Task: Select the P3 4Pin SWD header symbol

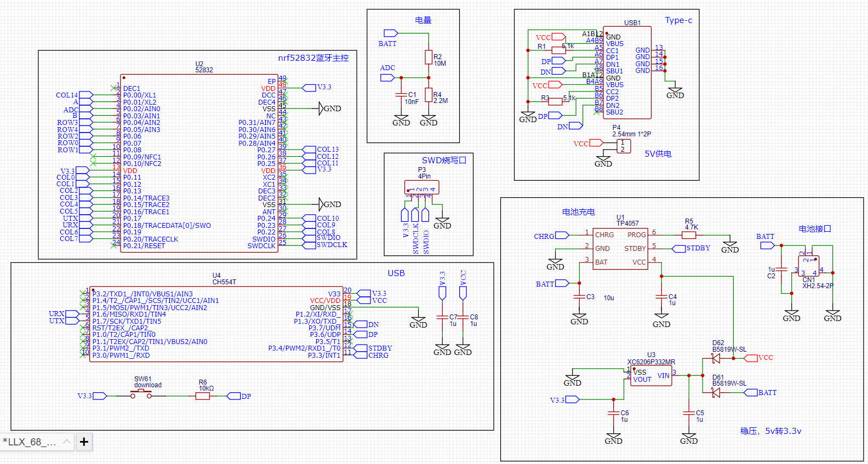Action: (421, 187)
